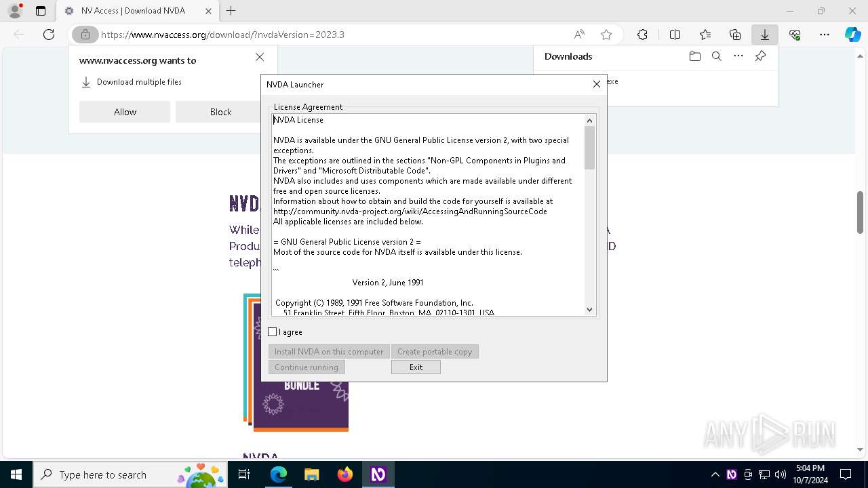
Task: Open a new browser tab
Action: click(x=231, y=11)
